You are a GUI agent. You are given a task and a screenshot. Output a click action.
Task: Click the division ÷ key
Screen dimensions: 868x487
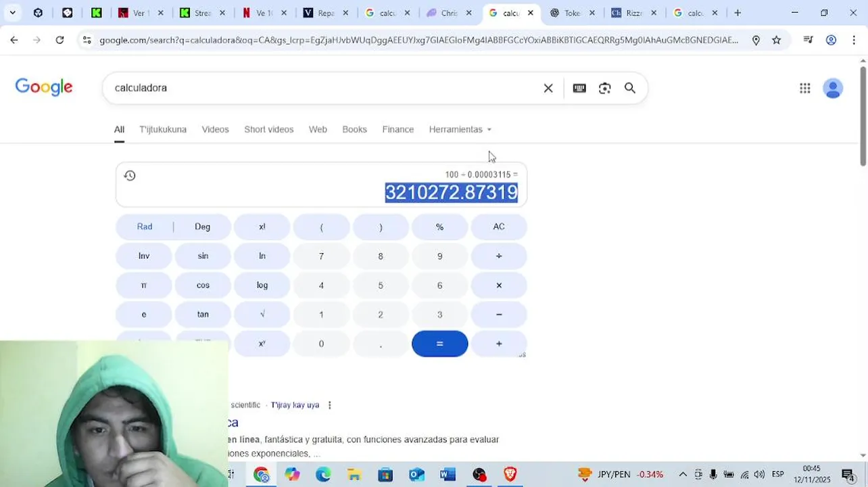coord(499,256)
